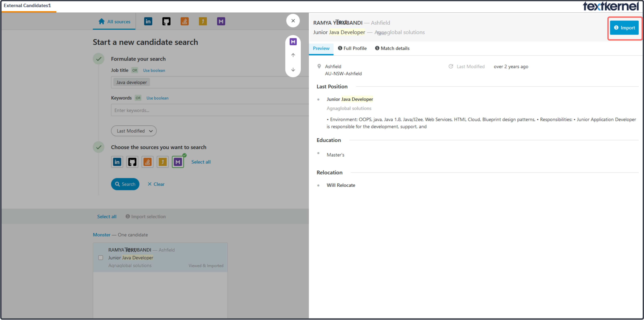Toggle Stack Overflow in sources to search
Screen dimensions: 644x320
tap(148, 162)
